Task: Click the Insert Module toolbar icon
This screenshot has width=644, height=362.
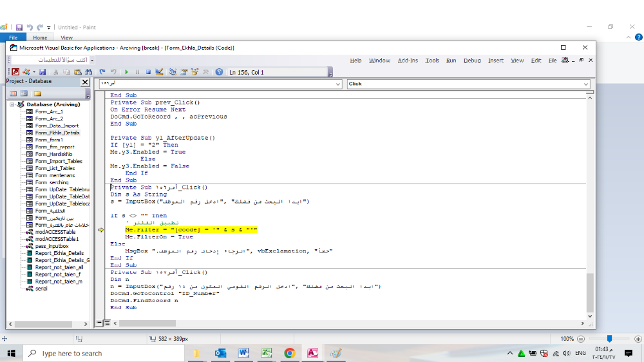Action: pyautogui.click(x=26, y=72)
